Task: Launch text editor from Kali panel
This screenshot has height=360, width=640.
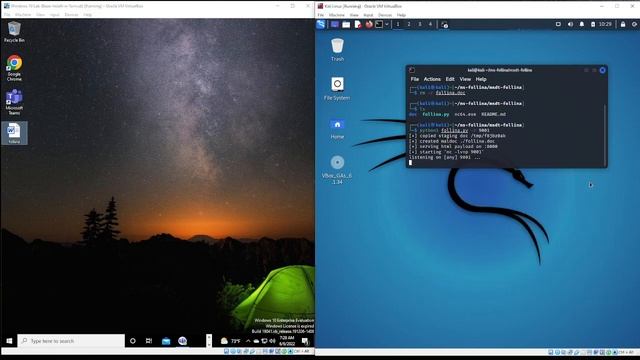Action: [x=358, y=24]
